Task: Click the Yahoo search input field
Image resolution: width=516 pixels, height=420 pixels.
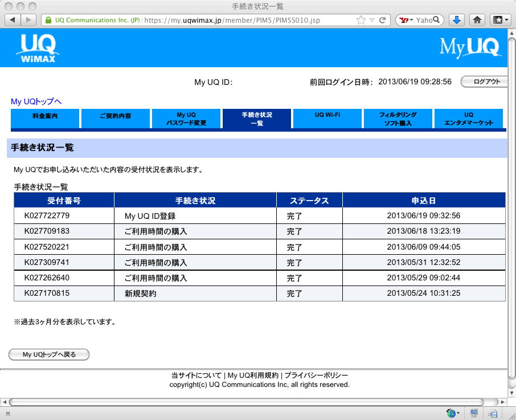Action: click(424, 20)
